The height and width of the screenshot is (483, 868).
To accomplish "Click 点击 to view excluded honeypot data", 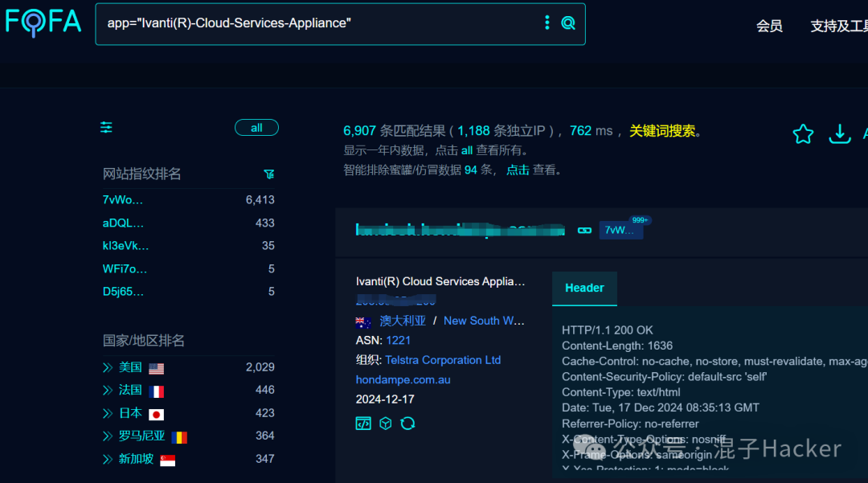I will (x=518, y=170).
